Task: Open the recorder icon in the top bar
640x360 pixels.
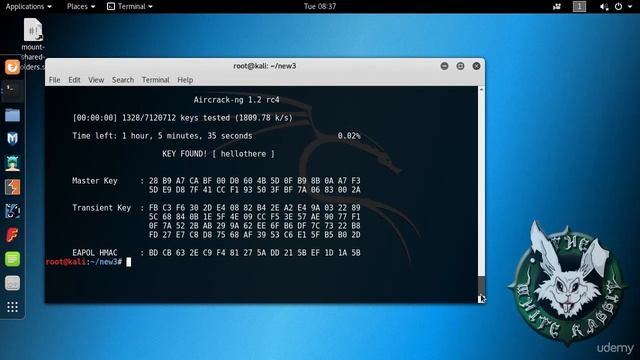Action: 557,7
